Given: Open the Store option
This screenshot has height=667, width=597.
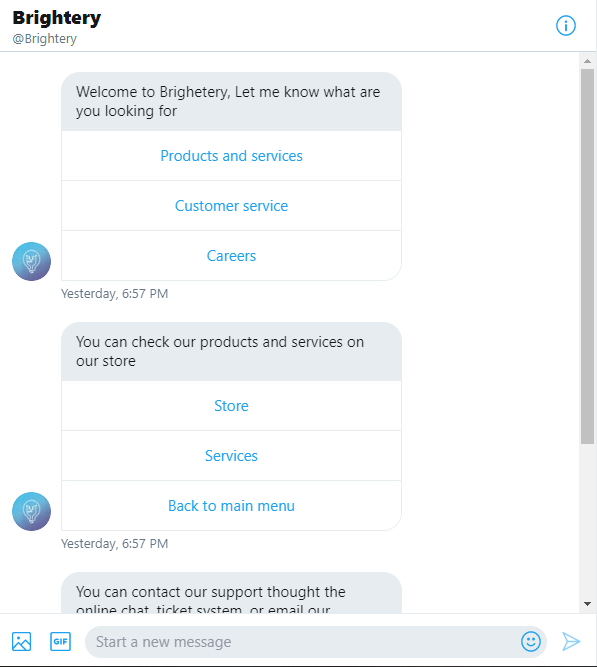Looking at the screenshot, I should (231, 406).
